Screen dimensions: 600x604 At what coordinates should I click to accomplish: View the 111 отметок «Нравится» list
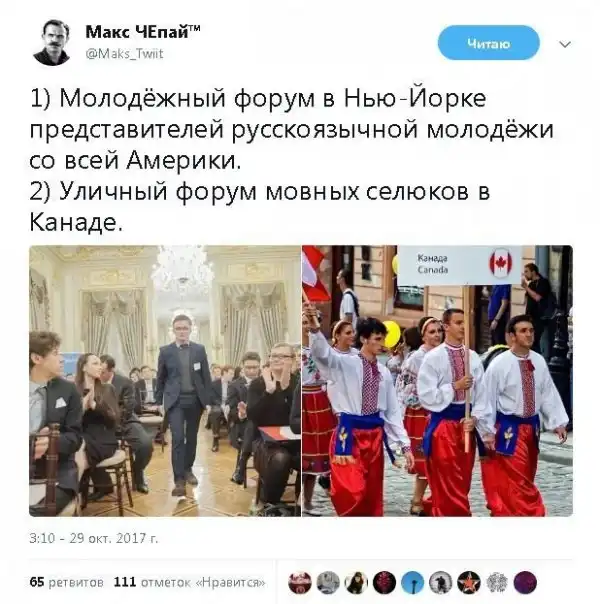click(189, 582)
